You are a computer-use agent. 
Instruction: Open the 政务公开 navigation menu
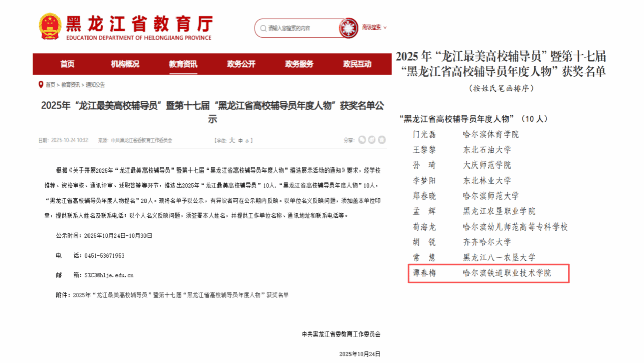coord(241,64)
